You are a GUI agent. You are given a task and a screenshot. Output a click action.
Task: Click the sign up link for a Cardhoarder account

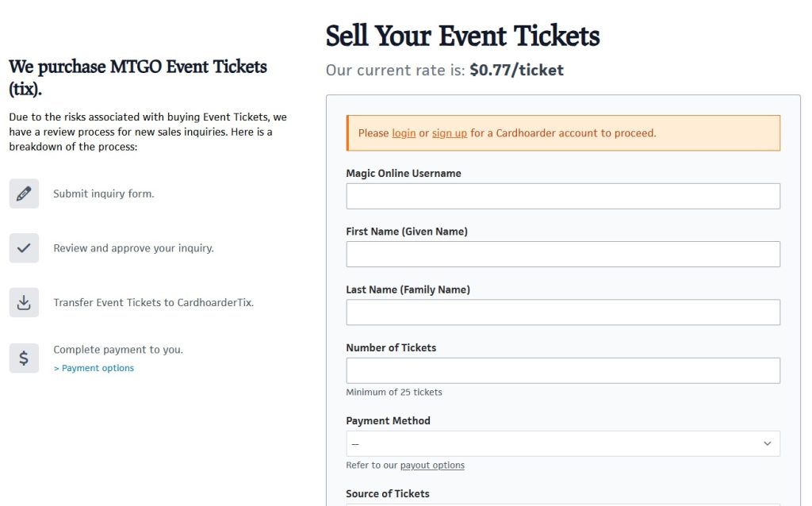pos(449,132)
